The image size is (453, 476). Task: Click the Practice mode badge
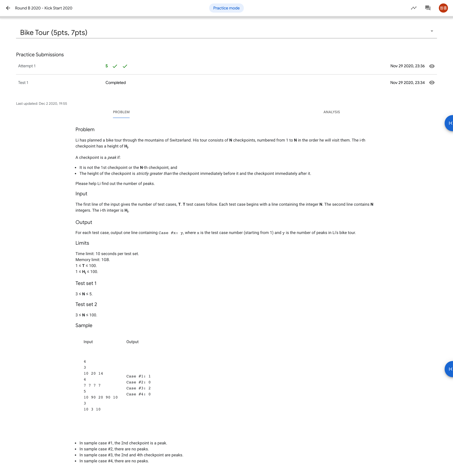pos(226,8)
